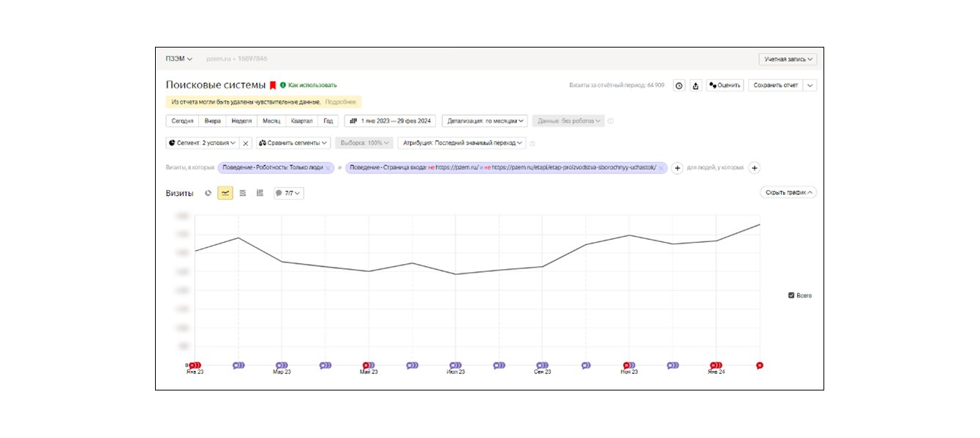Open the report history clock icon
The height and width of the screenshot is (438, 980).
click(679, 86)
